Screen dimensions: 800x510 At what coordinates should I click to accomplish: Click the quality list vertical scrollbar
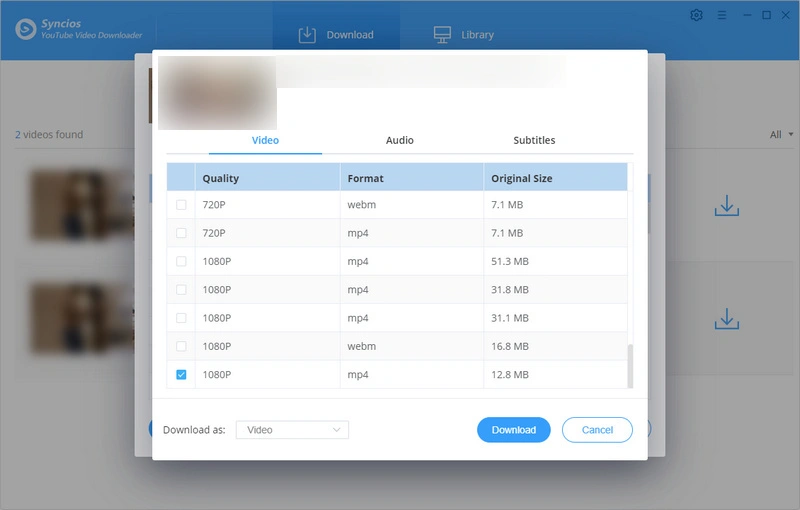pyautogui.click(x=630, y=366)
